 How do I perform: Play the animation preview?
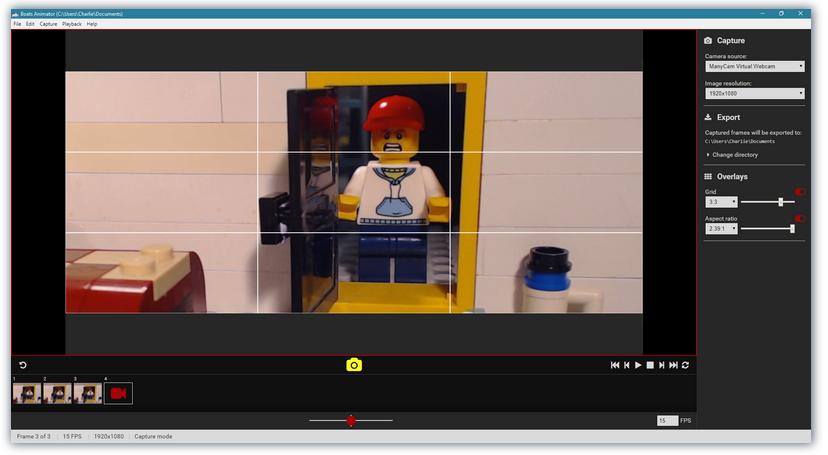tap(638, 365)
